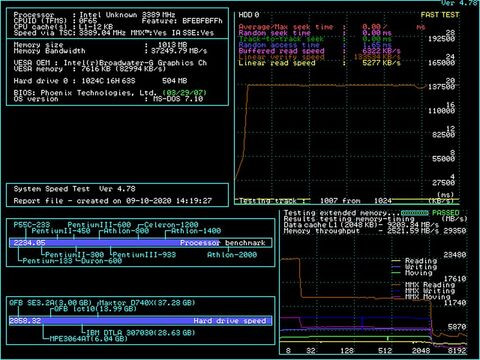Select the Athlon-2000 benchmark marker
The width and height of the screenshot is (480, 360).
[232, 255]
